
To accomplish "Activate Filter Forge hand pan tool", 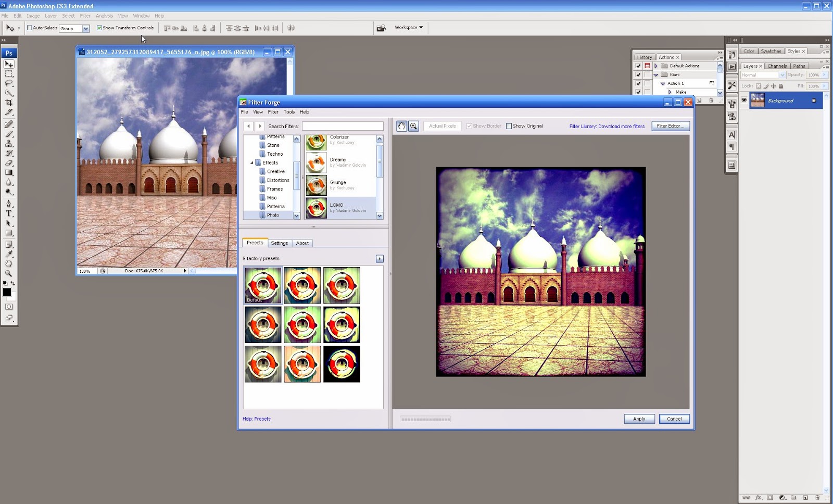I will [x=401, y=126].
